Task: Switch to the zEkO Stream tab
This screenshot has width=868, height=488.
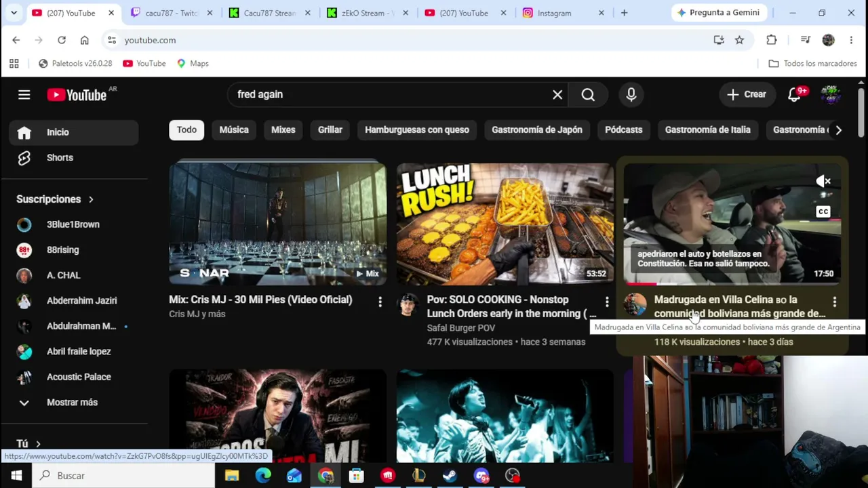Action: pyautogui.click(x=368, y=13)
